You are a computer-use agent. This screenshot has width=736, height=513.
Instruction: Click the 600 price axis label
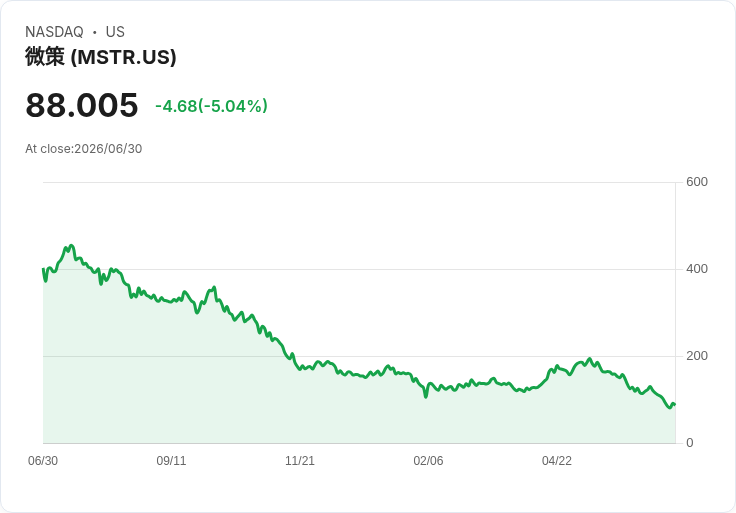click(x=697, y=182)
